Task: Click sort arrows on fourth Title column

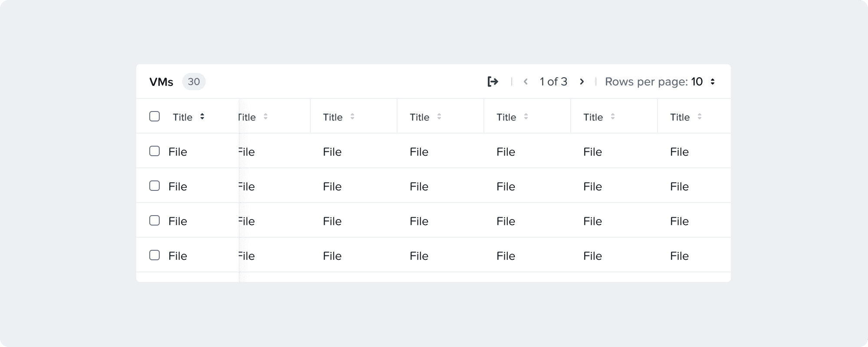Action: 439,117
